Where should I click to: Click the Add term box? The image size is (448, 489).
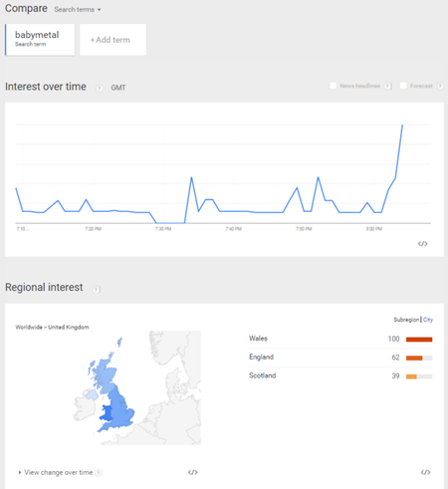coord(112,40)
